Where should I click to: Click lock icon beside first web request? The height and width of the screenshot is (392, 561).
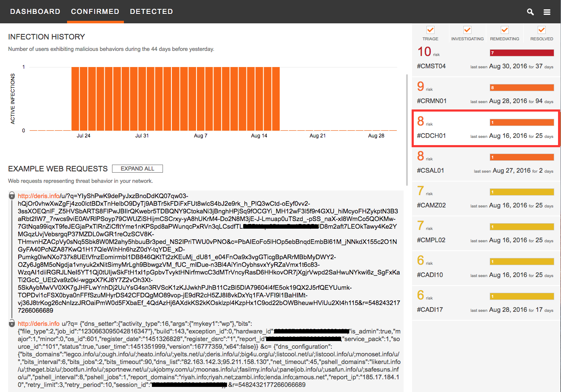12,196
